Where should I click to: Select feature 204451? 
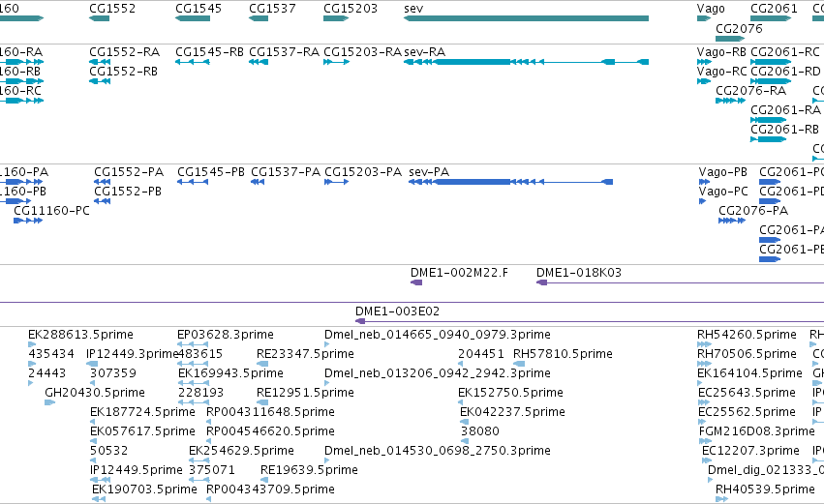461,364
